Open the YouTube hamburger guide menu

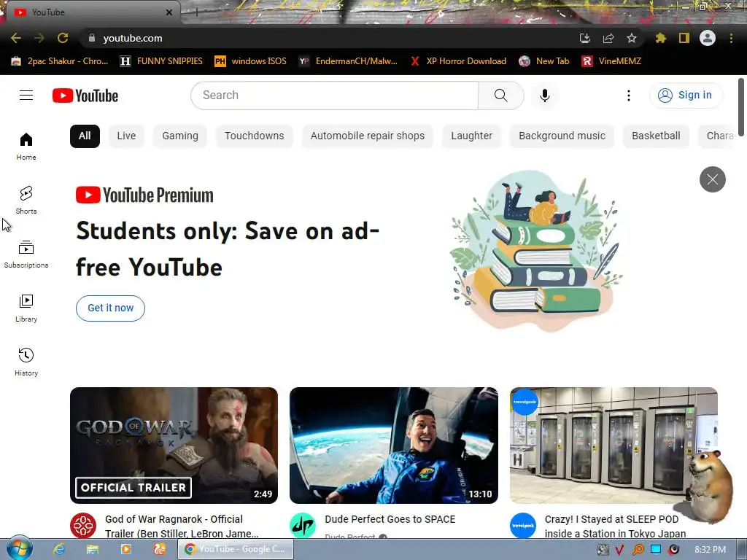(x=26, y=96)
